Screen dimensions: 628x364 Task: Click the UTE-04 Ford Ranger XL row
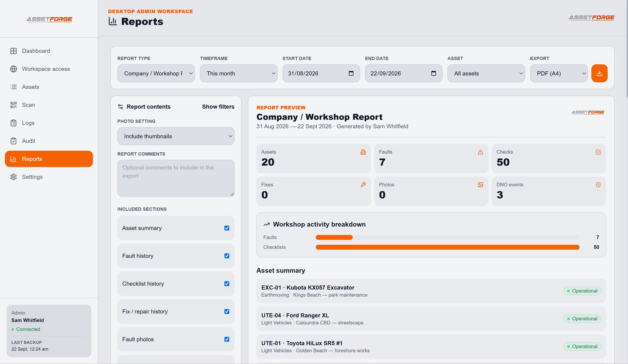point(431,319)
